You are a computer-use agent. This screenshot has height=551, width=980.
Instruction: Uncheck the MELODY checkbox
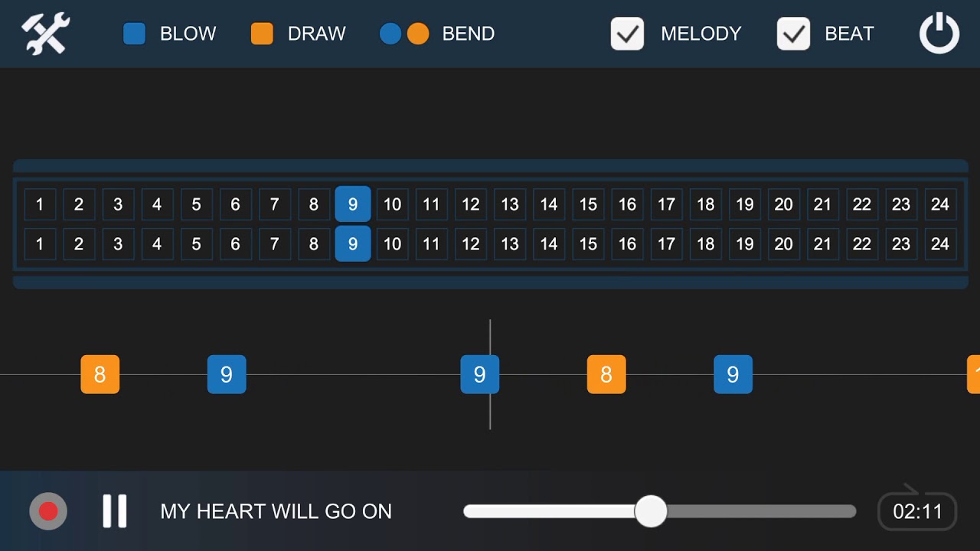pos(627,34)
